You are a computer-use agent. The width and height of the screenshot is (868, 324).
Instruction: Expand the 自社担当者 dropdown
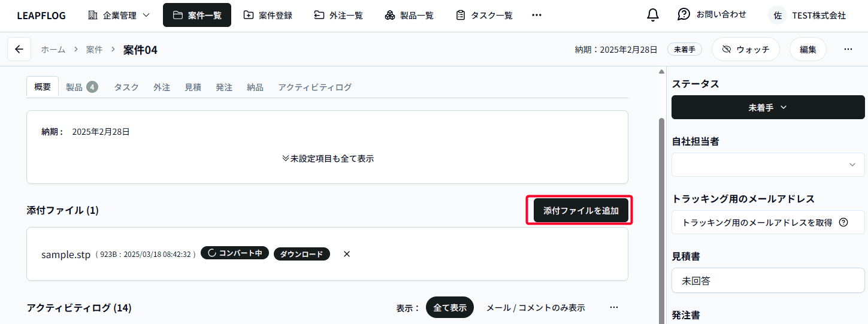(767, 165)
